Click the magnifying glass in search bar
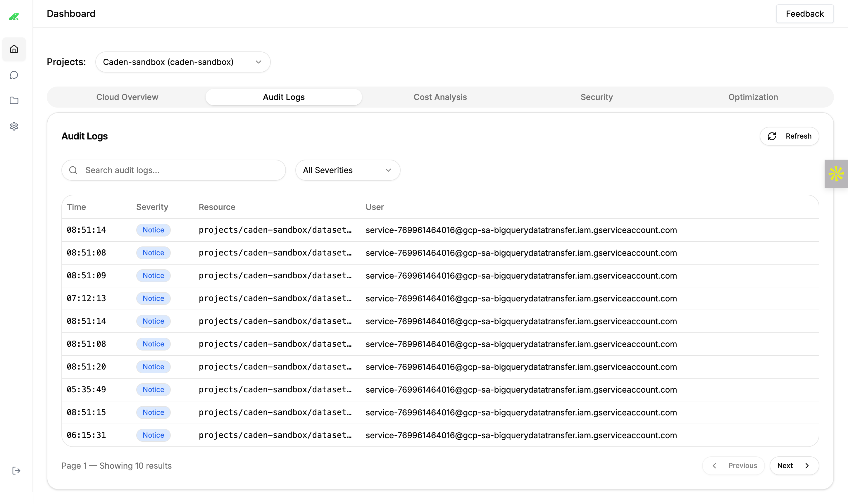The width and height of the screenshot is (848, 504). coord(73,170)
